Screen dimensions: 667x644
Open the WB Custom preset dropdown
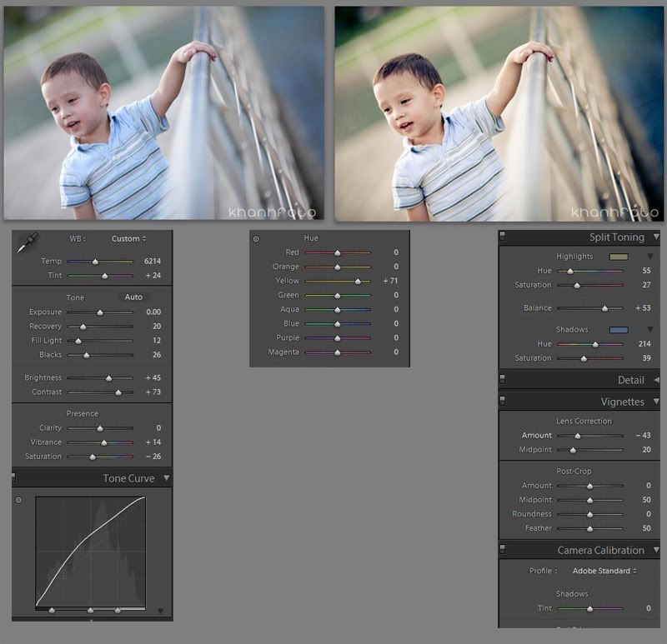(128, 239)
